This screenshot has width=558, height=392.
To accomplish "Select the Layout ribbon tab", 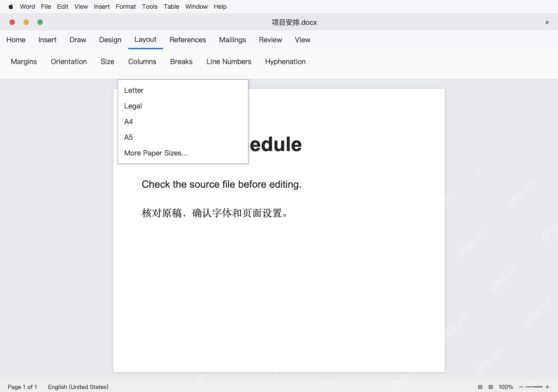I will pos(146,39).
